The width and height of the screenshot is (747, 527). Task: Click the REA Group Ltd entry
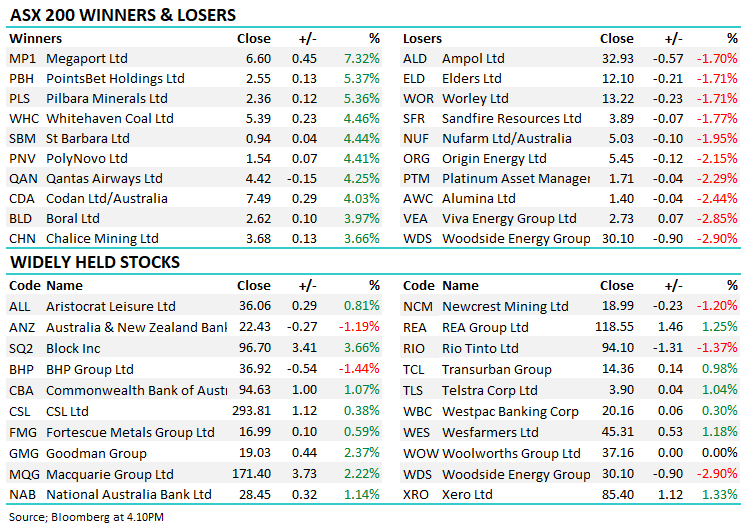pos(485,327)
